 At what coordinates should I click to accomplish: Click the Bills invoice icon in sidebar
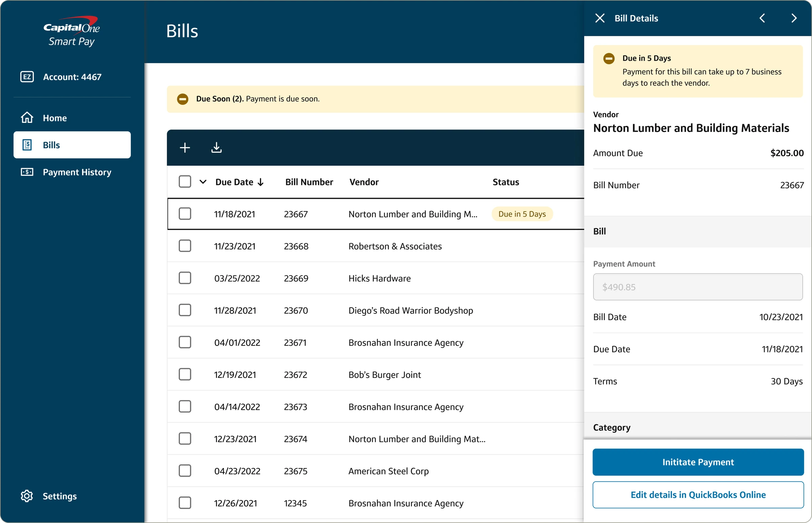27,145
